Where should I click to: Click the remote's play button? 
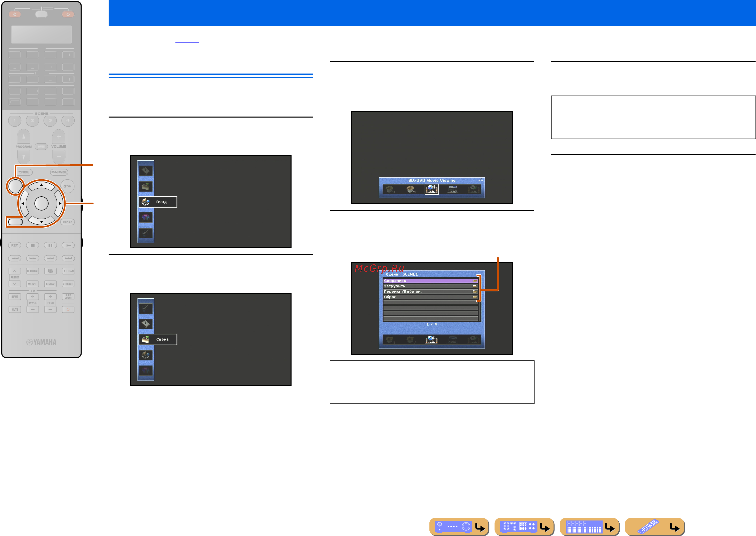[x=68, y=245]
